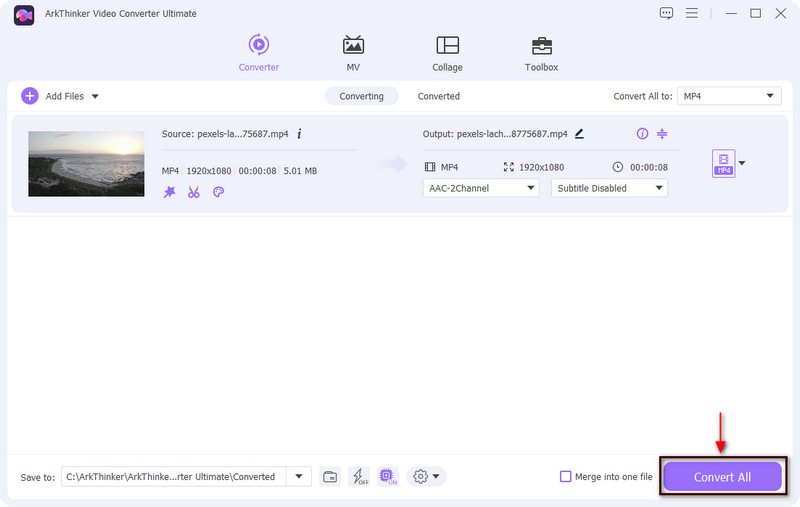800x507 pixels.
Task: Toggle the lightning fast conversion OFF icon
Action: pyautogui.click(x=359, y=476)
